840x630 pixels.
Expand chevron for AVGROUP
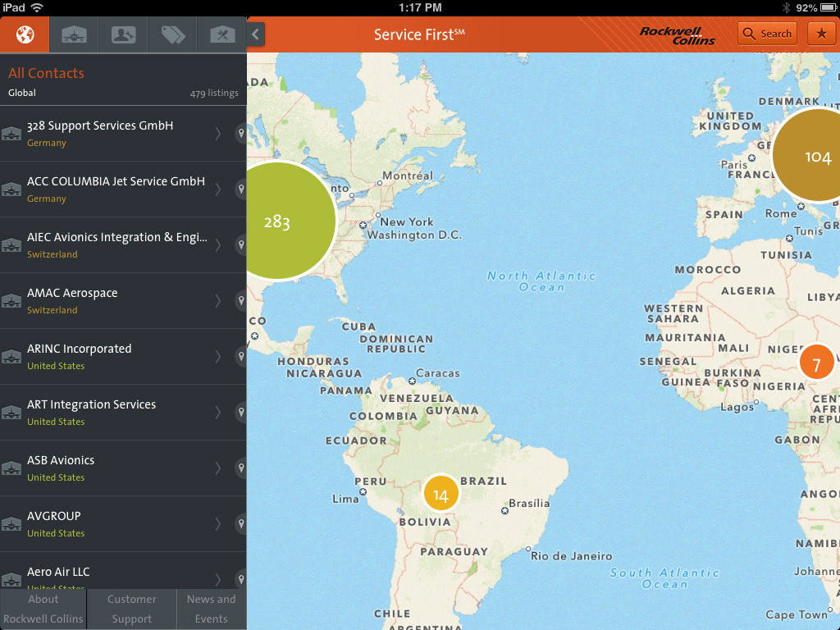coord(218,523)
